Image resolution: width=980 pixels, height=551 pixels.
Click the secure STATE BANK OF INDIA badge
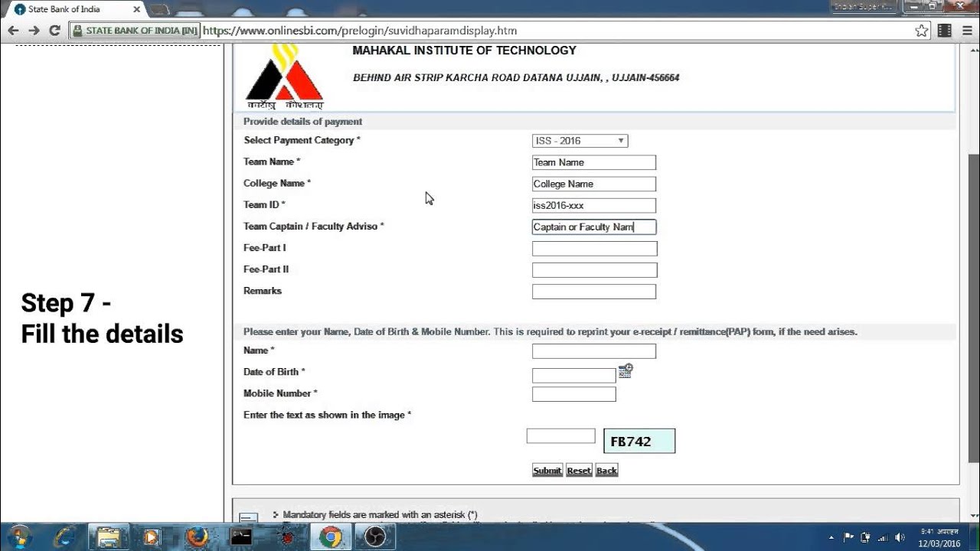[x=135, y=31]
